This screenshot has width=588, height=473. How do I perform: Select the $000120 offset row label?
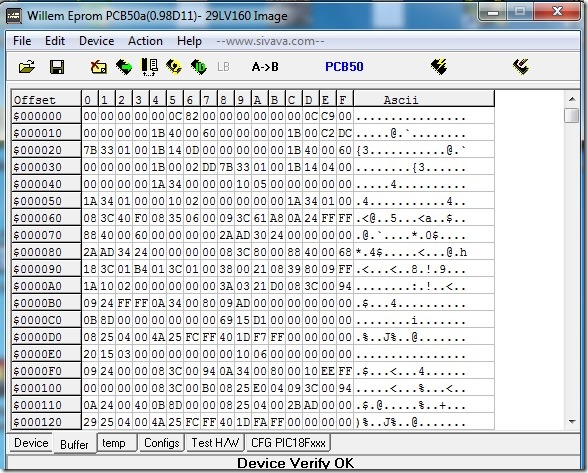click(x=46, y=422)
